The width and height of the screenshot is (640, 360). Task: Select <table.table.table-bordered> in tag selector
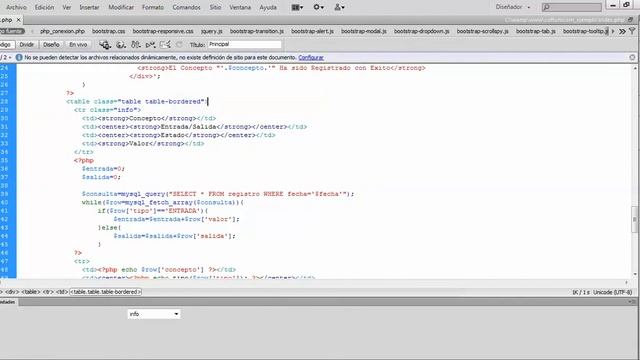tap(106, 292)
